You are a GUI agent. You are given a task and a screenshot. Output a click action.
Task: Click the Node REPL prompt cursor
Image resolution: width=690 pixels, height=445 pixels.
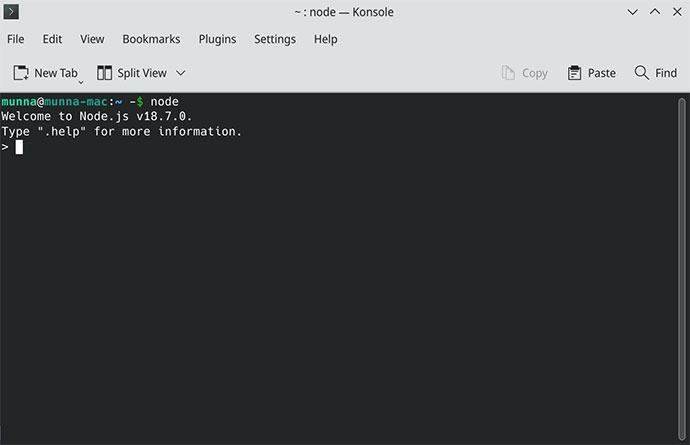[19, 147]
